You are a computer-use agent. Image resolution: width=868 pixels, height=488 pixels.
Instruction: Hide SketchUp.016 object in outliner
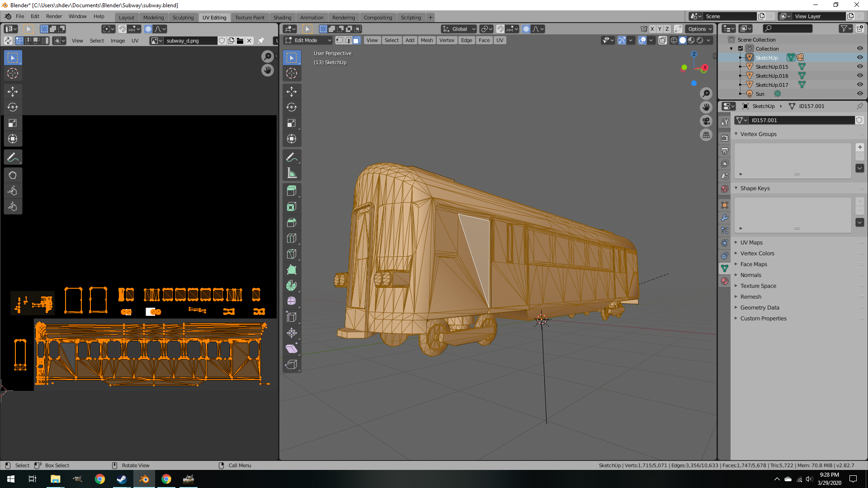pyautogui.click(x=860, y=75)
